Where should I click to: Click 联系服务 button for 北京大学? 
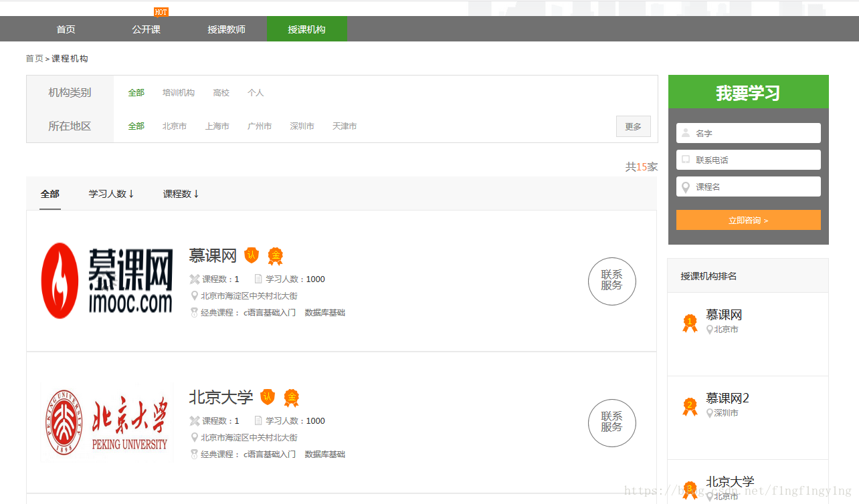tap(612, 423)
